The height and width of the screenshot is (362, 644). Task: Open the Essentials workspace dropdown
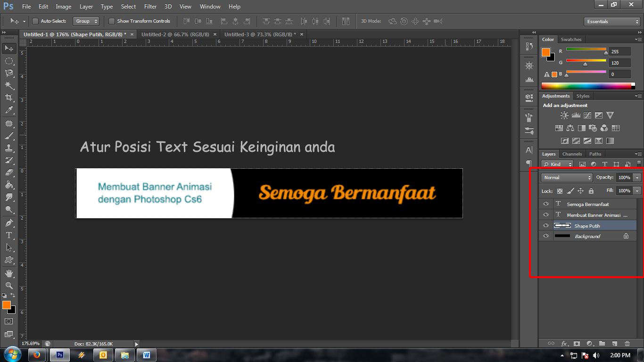click(611, 22)
